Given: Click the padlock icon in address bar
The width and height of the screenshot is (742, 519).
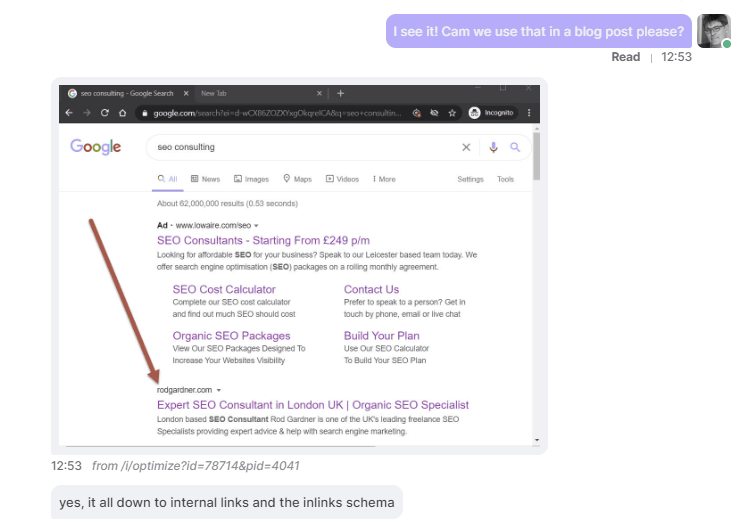Looking at the screenshot, I should [145, 113].
